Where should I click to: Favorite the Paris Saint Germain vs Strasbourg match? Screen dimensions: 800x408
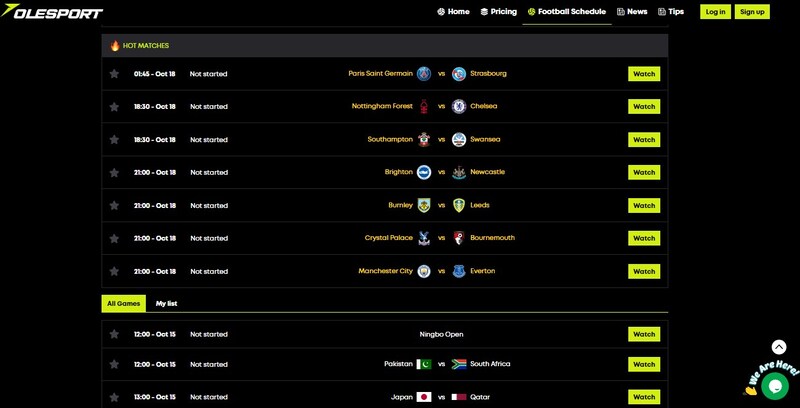(x=114, y=74)
